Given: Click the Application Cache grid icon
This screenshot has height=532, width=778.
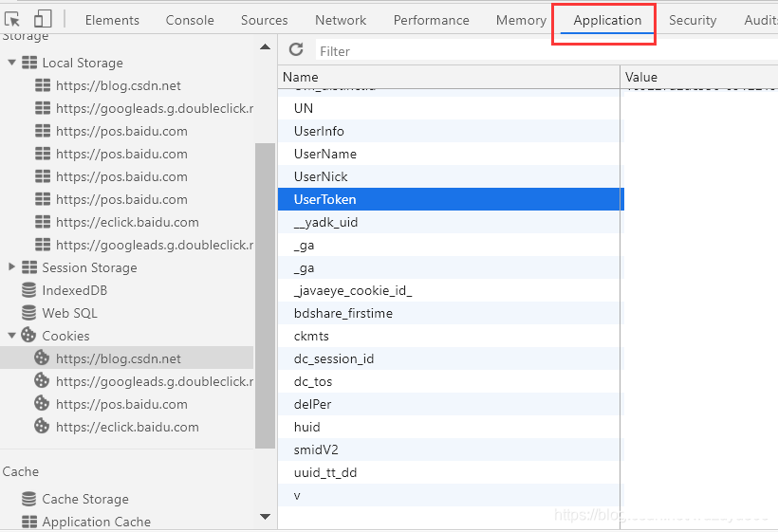Looking at the screenshot, I should pyautogui.click(x=28, y=522).
